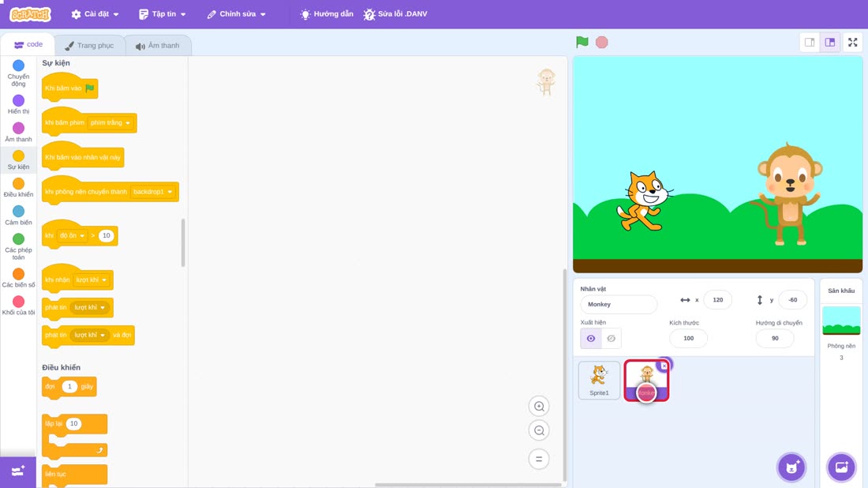Choose a new backdrop icon

point(841,467)
